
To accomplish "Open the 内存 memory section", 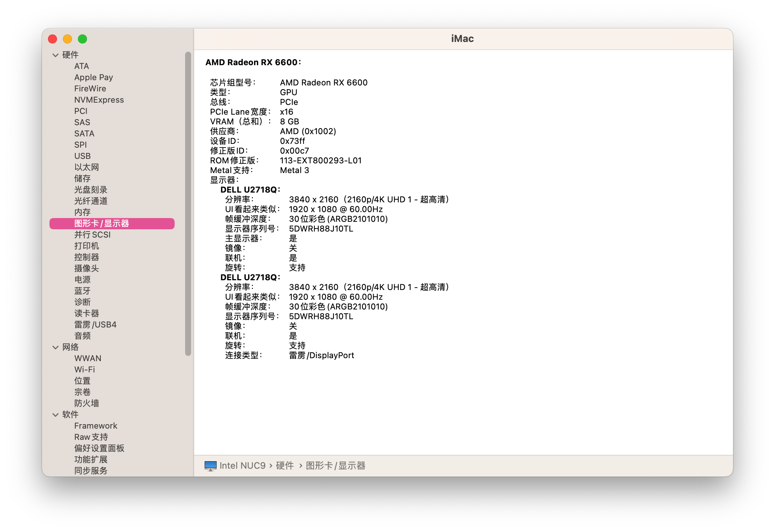I will pyautogui.click(x=82, y=212).
